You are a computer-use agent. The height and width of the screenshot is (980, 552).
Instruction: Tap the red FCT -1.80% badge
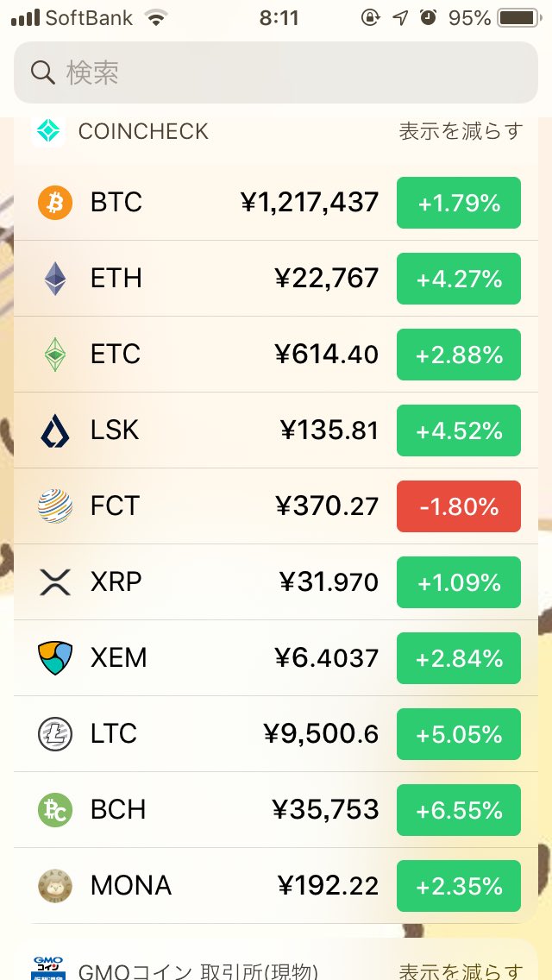(x=458, y=506)
